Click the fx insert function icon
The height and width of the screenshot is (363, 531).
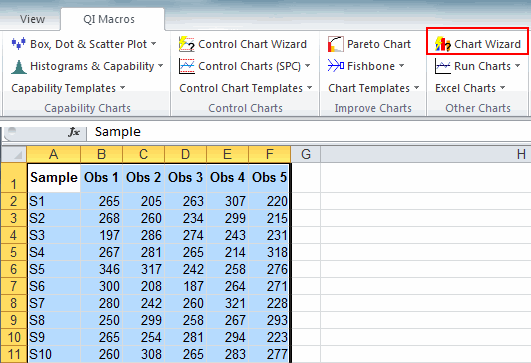click(x=74, y=132)
